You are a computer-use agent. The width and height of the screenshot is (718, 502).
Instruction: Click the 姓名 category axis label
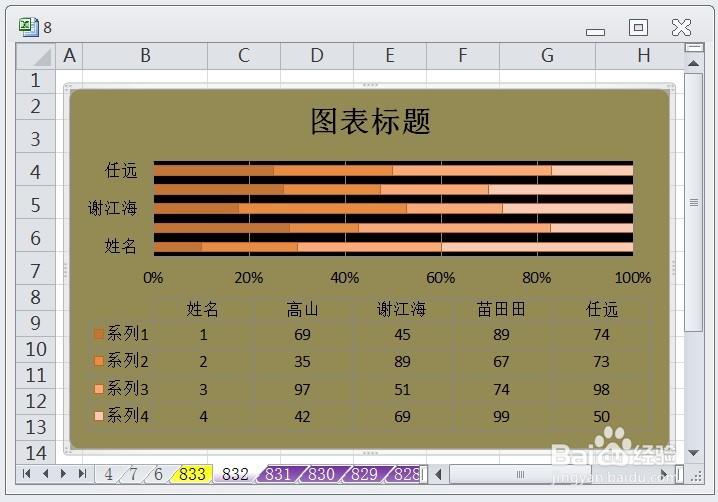(121, 246)
